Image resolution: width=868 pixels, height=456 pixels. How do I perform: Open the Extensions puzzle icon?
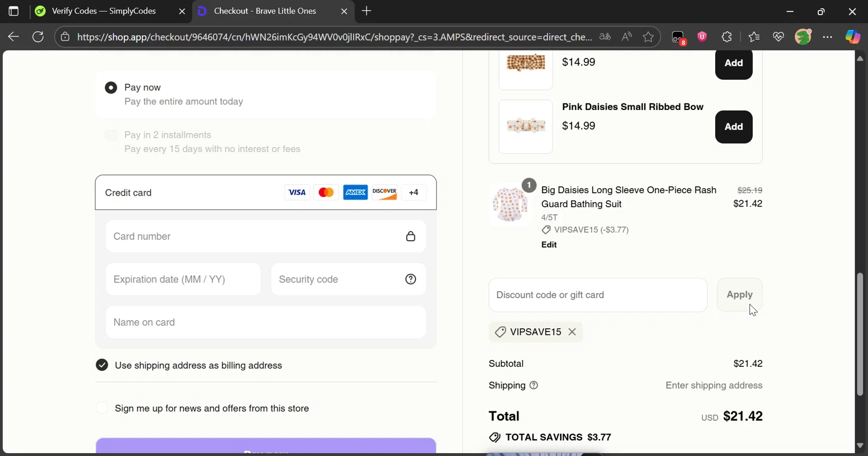coord(727,37)
